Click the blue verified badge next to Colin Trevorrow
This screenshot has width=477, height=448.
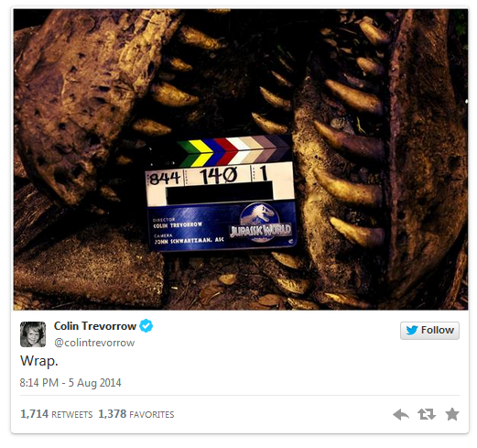coord(146,326)
